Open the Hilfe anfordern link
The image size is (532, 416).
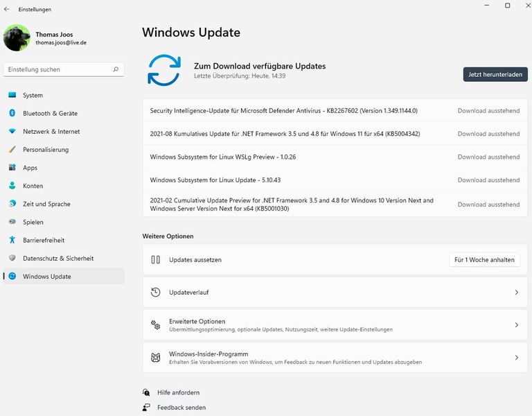(179, 392)
